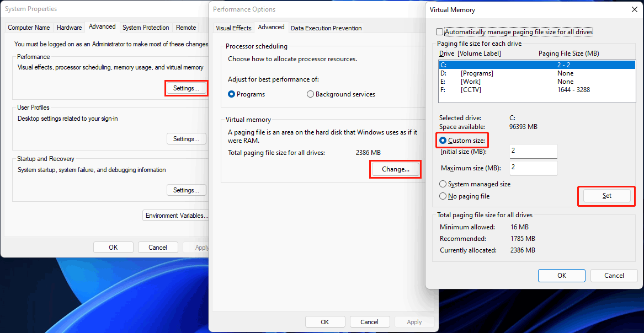Click the Set button for paging size
The image size is (644, 333).
point(606,196)
